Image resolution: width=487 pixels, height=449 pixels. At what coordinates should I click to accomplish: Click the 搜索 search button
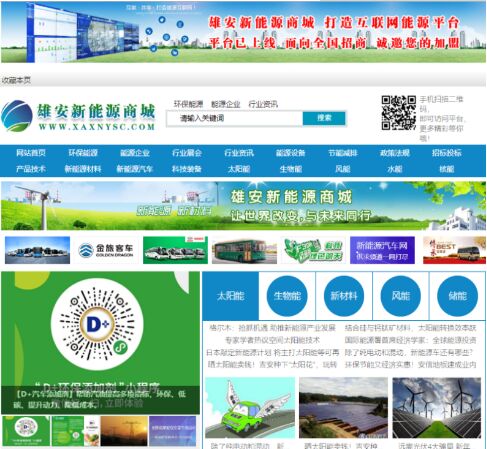coord(324,118)
